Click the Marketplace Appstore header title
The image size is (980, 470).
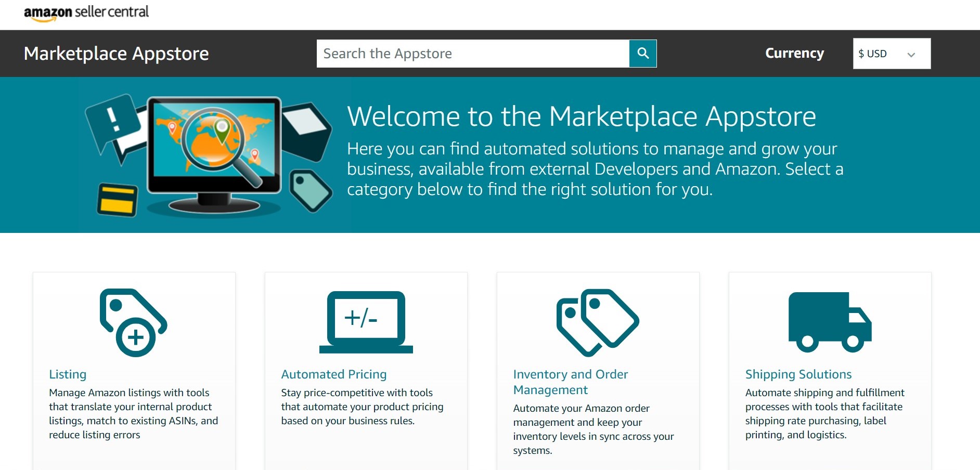click(x=117, y=54)
